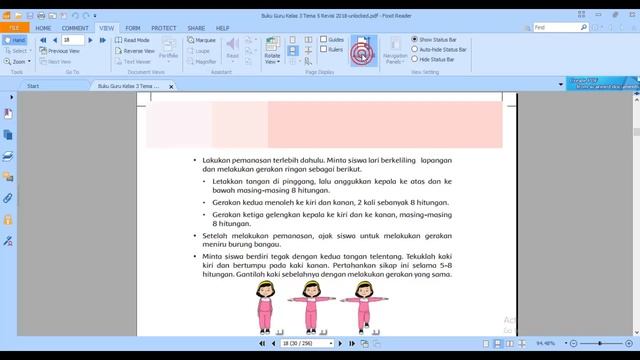Image resolution: width=640 pixels, height=360 pixels.
Task: Expand the left navigation pane arrow
Action: point(11,97)
